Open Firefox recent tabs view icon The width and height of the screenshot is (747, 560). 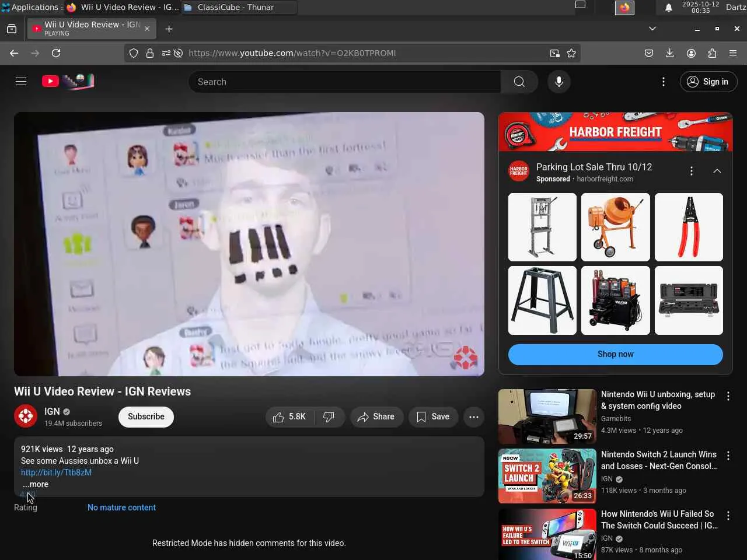click(12, 29)
